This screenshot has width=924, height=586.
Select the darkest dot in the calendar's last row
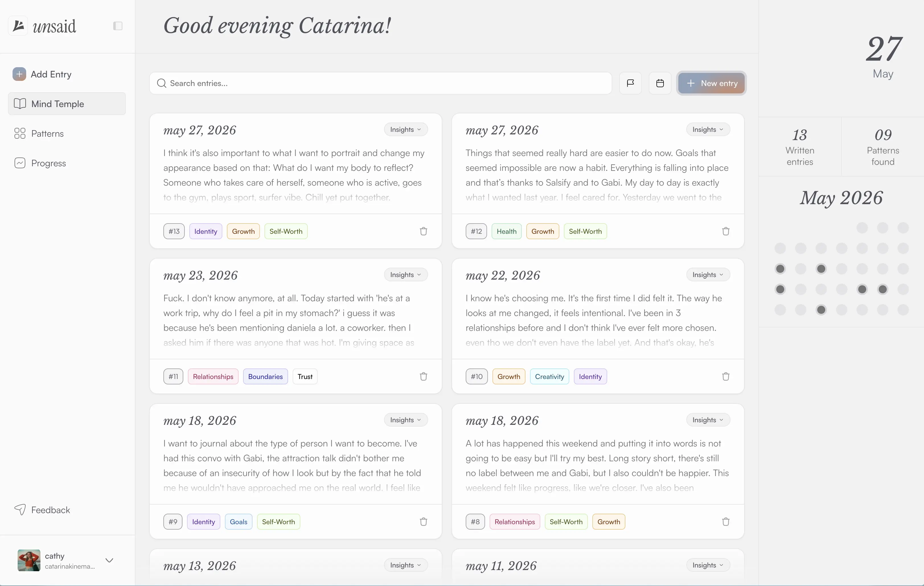[x=821, y=310]
